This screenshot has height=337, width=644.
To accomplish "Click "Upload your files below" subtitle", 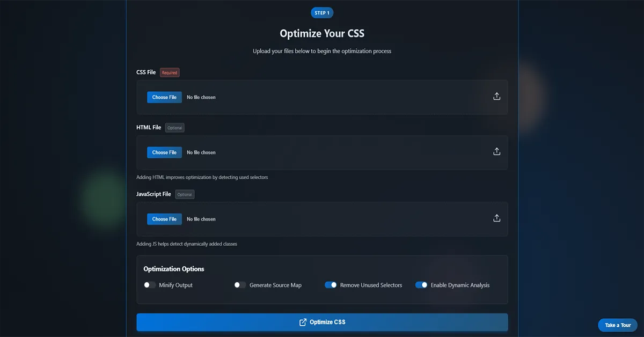I will coord(322,51).
